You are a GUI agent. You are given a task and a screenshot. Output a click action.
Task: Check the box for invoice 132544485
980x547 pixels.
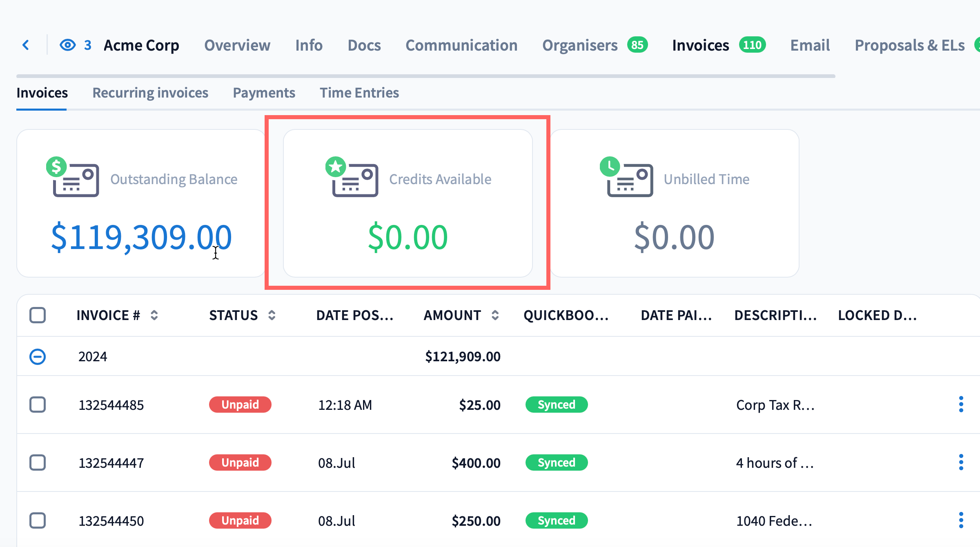click(x=38, y=405)
